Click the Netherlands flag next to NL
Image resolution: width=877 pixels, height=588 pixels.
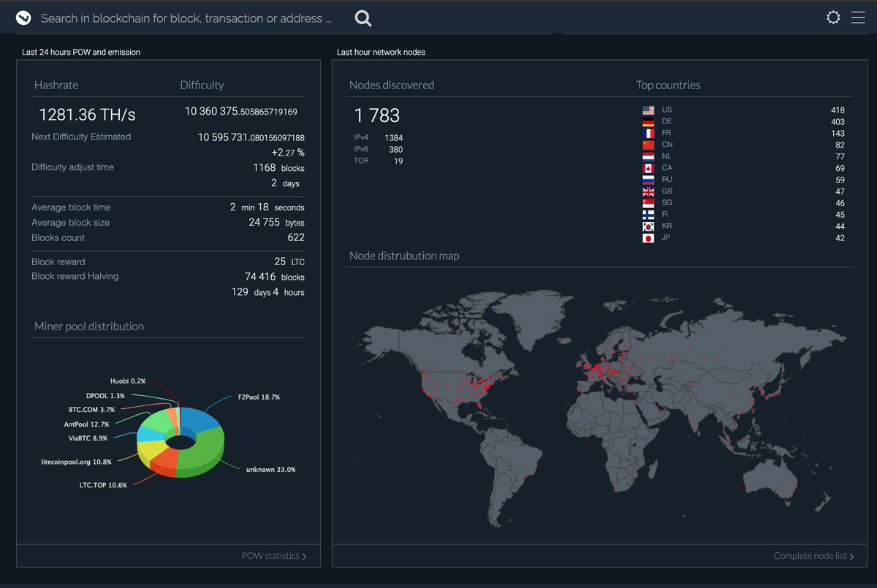tap(648, 157)
